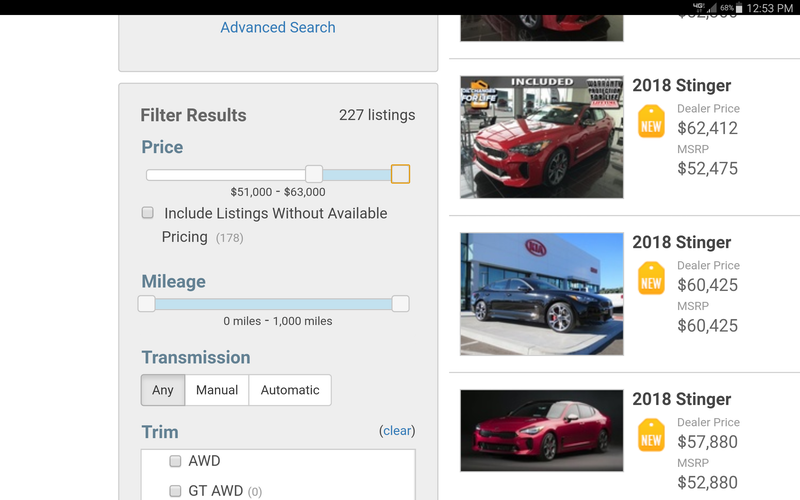Open the black Stinger dealership photo

(x=542, y=294)
